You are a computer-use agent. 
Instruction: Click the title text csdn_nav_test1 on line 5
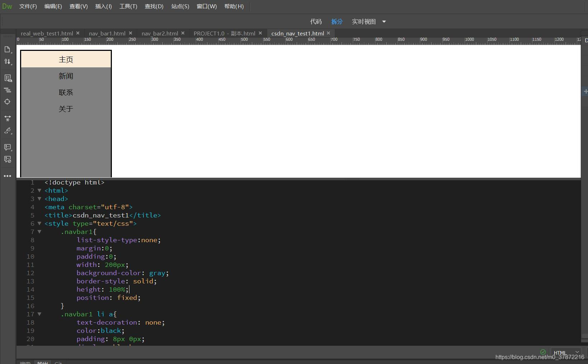[101, 215]
